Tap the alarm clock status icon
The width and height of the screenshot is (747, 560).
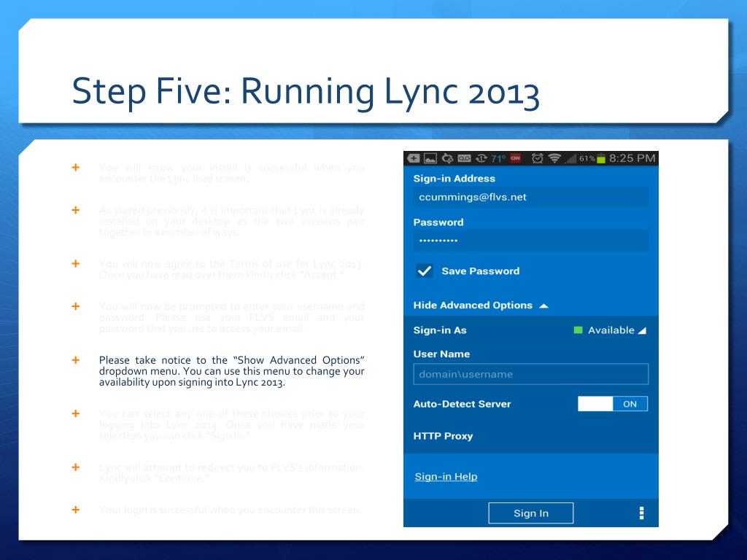[538, 158]
